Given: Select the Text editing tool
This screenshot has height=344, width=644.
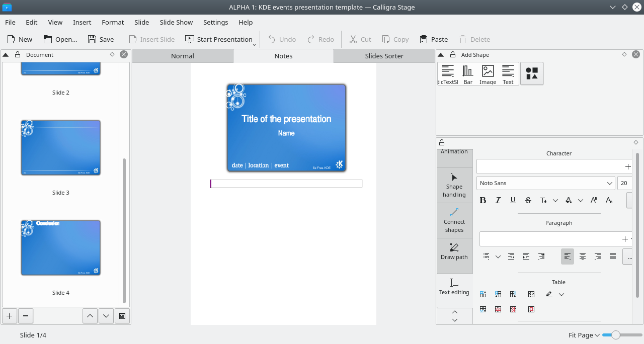Looking at the screenshot, I should [454, 287].
